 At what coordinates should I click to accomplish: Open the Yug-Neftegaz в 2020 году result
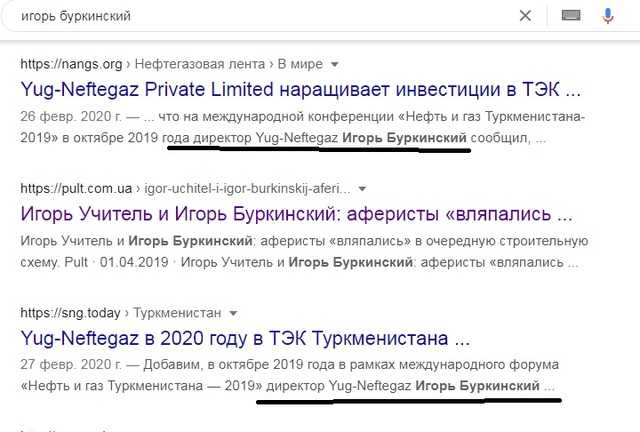(x=245, y=338)
